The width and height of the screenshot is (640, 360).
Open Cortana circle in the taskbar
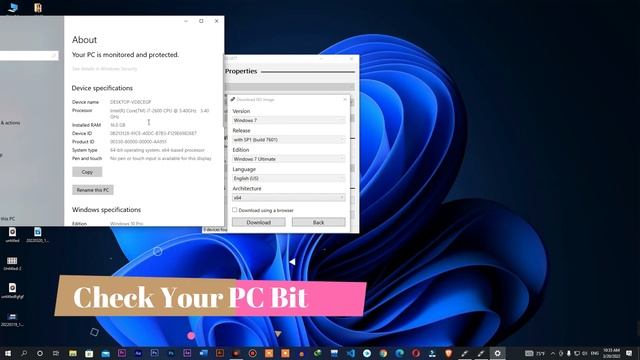coord(40,353)
